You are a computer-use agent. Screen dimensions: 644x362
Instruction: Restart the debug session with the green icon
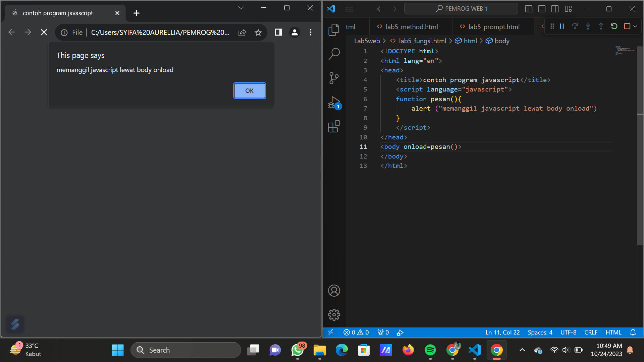tap(614, 26)
